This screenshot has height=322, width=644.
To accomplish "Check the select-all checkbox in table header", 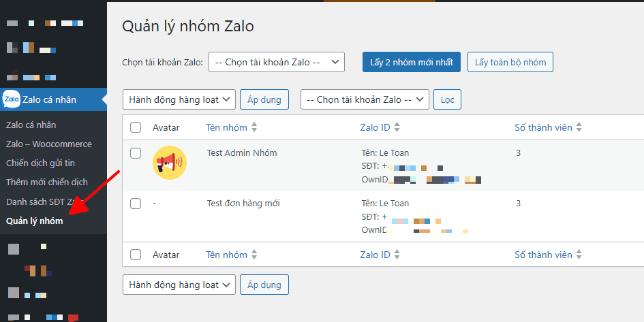I will tap(136, 127).
